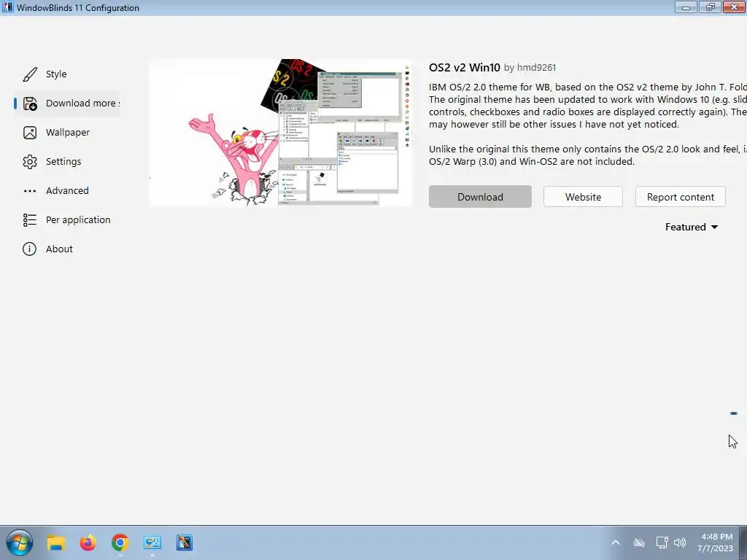This screenshot has width=747, height=560.
Task: Switch to the Advanced section
Action: pyautogui.click(x=66, y=191)
